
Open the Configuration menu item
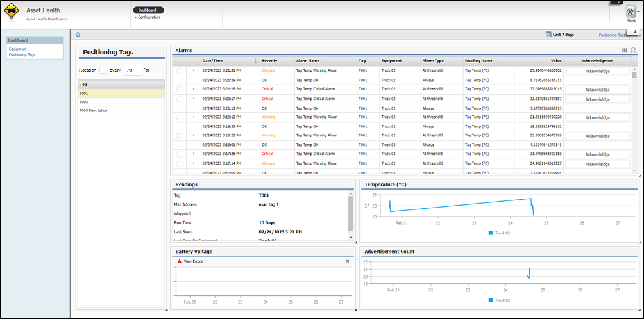click(149, 17)
